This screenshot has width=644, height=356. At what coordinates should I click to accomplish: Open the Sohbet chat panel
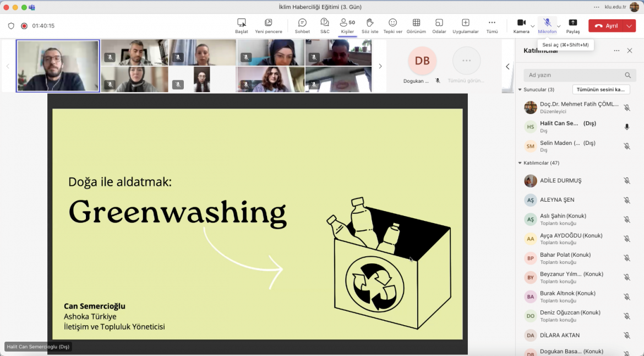pyautogui.click(x=302, y=25)
